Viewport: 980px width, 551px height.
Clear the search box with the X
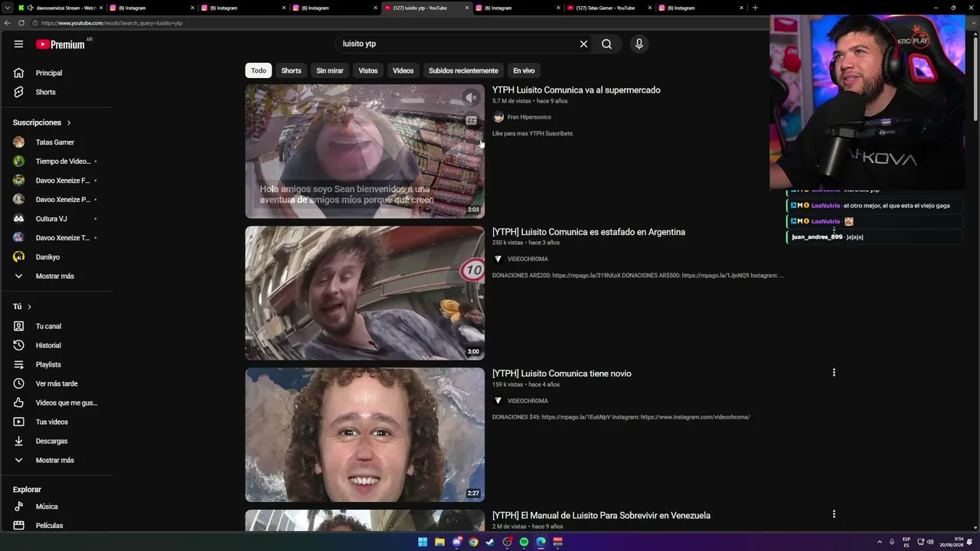[x=583, y=44]
